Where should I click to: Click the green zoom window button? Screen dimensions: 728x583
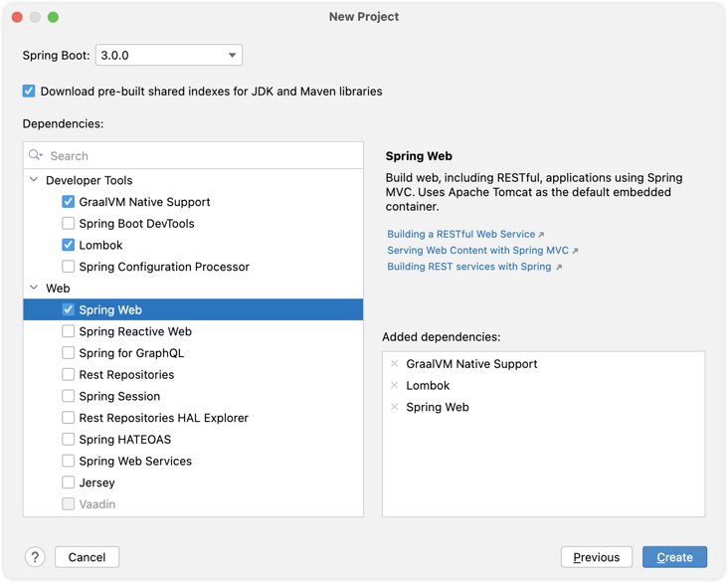[54, 17]
